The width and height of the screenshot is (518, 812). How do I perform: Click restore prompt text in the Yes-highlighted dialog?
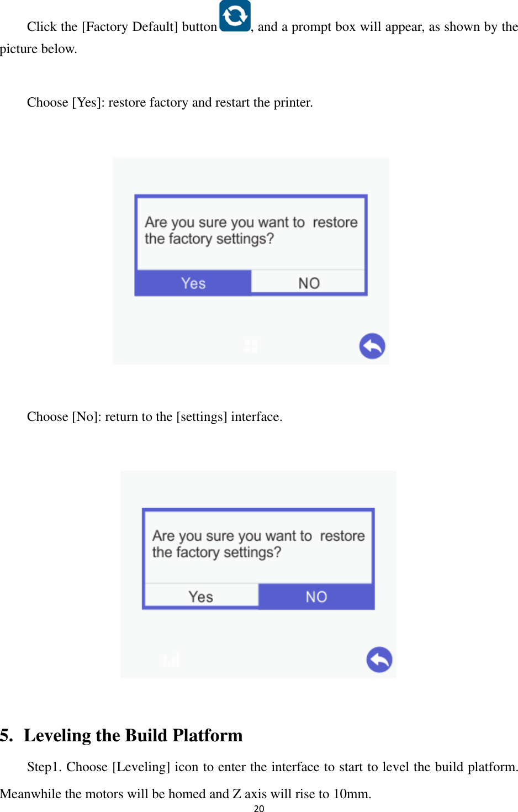(251, 230)
